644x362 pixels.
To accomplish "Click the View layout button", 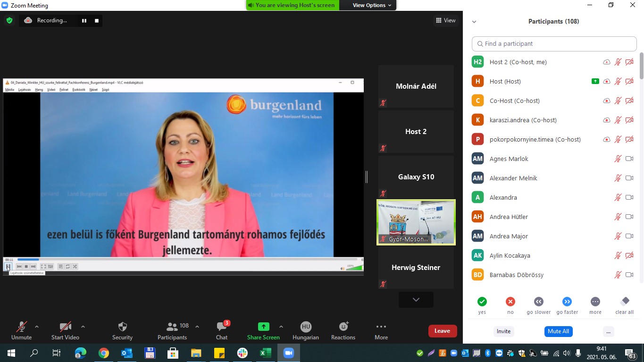I will click(x=446, y=20).
